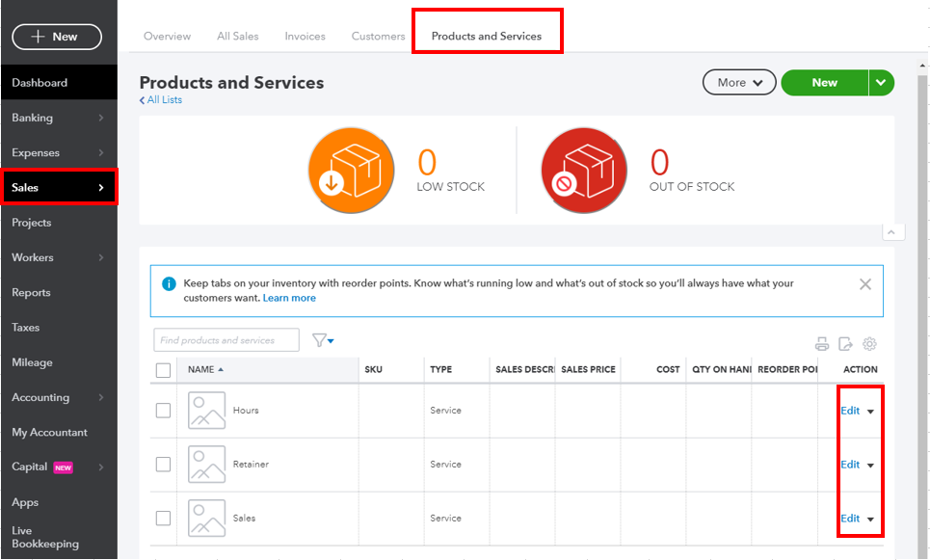Click the export list icon

(x=845, y=344)
